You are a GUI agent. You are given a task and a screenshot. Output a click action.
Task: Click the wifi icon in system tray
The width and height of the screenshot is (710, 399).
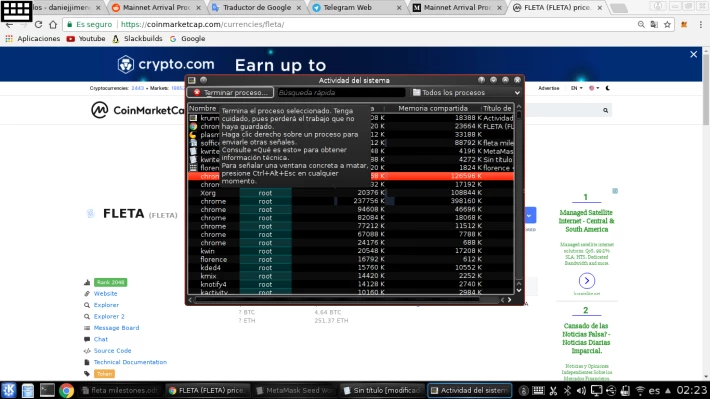[x=640, y=390]
